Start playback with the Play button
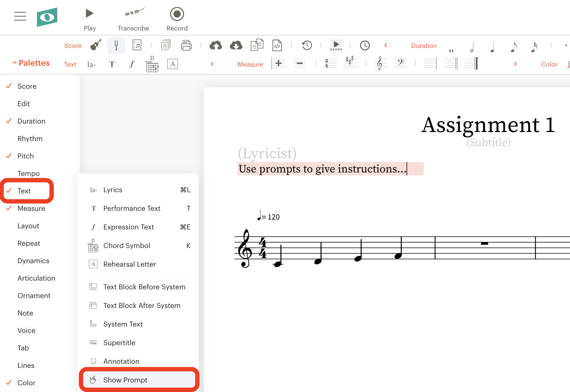This screenshot has width=570, height=392. click(x=90, y=20)
